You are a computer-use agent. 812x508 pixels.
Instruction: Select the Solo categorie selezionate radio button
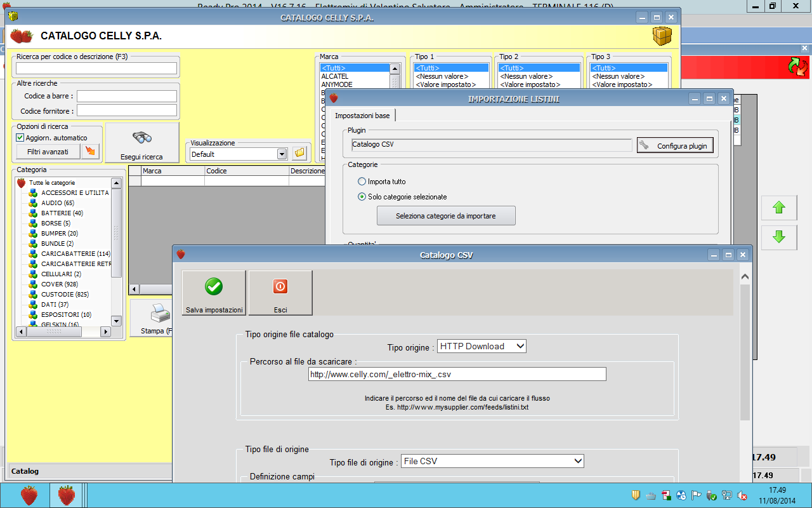coord(362,197)
